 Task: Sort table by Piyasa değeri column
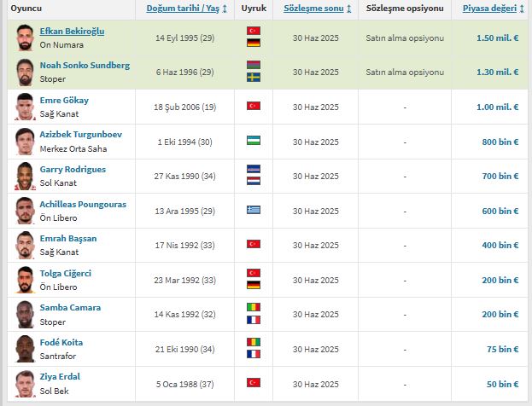(490, 9)
